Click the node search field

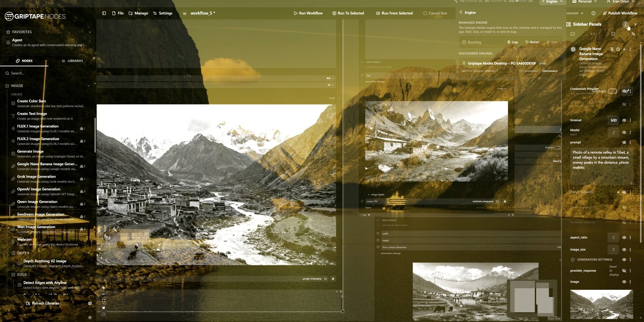47,73
